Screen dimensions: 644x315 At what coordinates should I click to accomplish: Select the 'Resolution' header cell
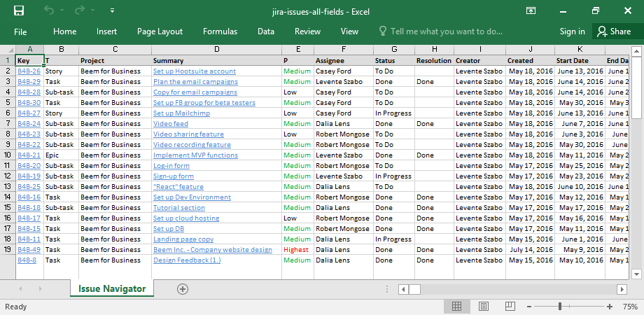(434, 60)
